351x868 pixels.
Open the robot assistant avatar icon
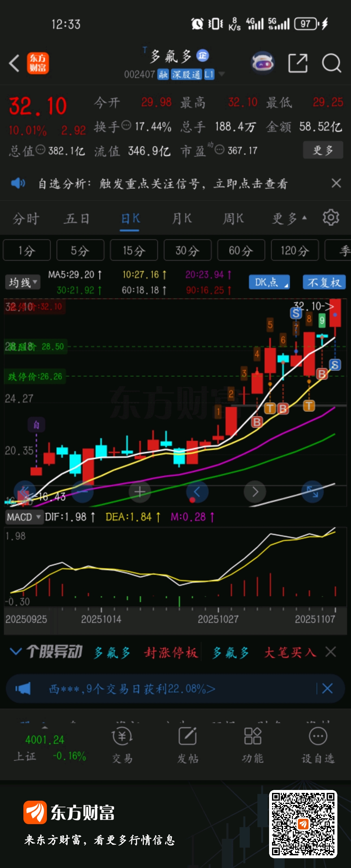263,63
